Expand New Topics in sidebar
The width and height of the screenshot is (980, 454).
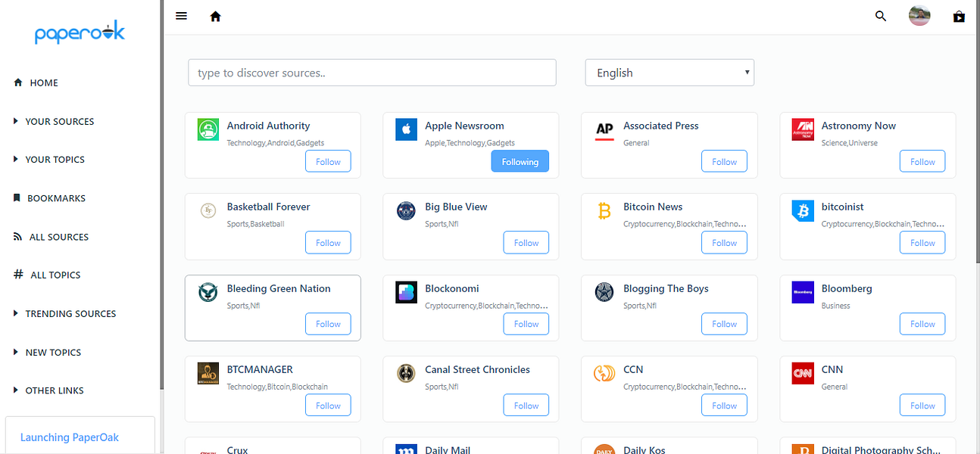[x=47, y=352]
